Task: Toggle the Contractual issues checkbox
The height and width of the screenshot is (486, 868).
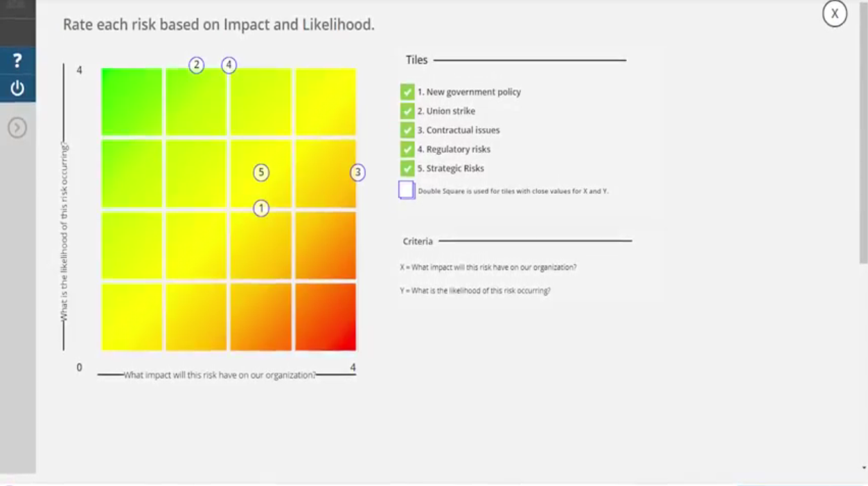Action: click(x=407, y=130)
